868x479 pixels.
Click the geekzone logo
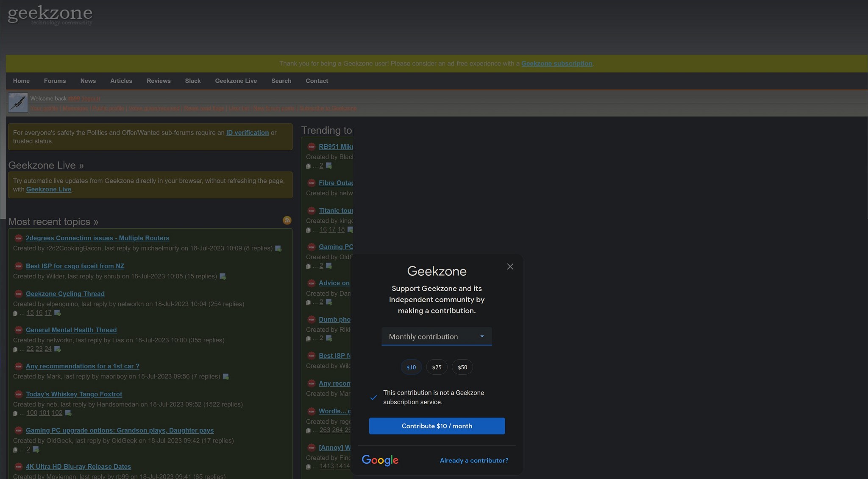(x=50, y=15)
